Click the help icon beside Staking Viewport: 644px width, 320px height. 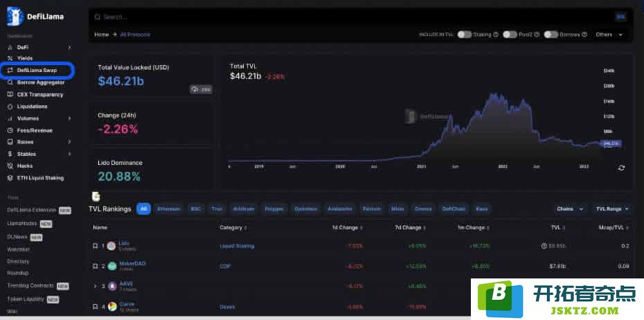point(496,35)
